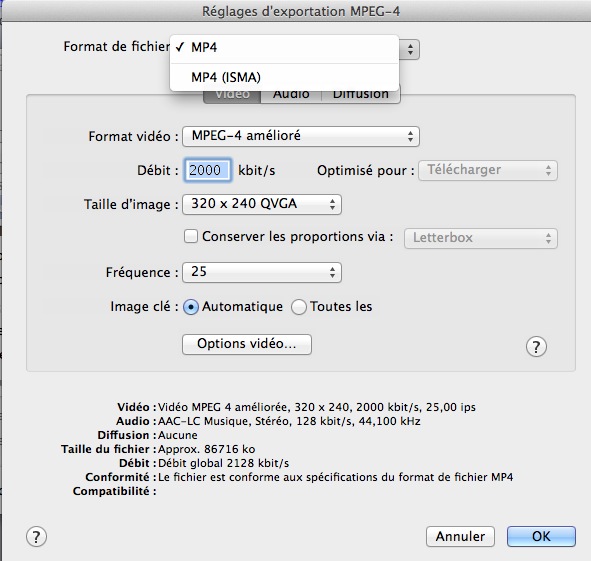
Task: Click the Débit kbit/s input field
Action: point(207,170)
